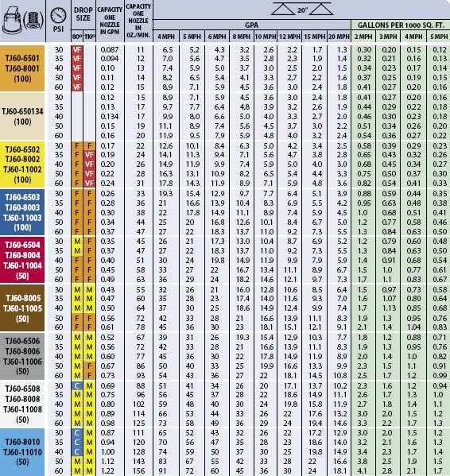Select the 8 MPH column header

coord(242,37)
